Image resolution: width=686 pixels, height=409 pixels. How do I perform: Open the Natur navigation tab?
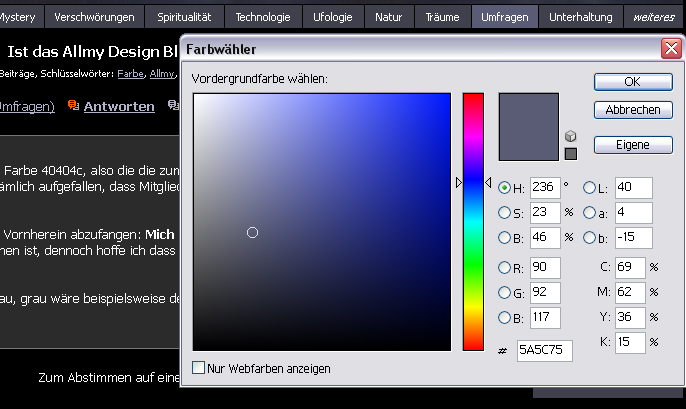click(388, 17)
